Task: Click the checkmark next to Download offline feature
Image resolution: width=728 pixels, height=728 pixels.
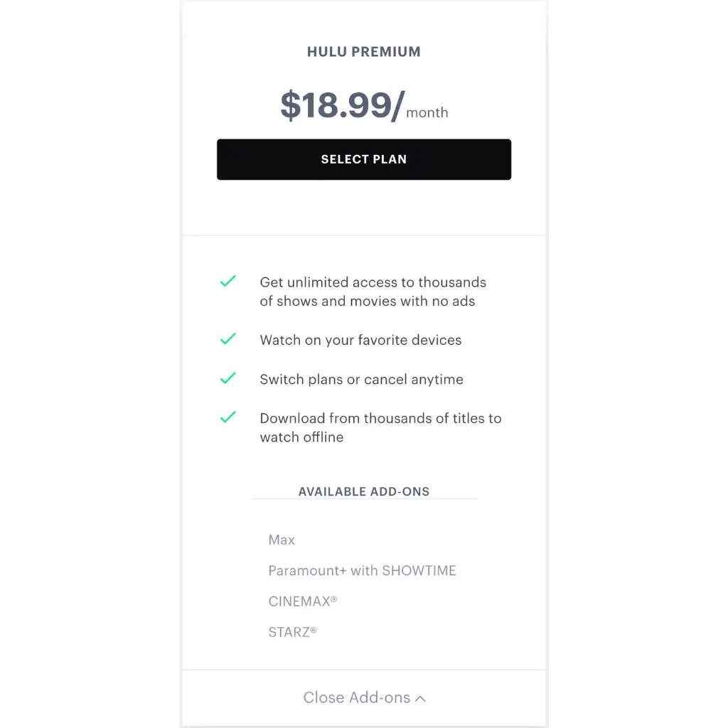Action: (x=227, y=417)
